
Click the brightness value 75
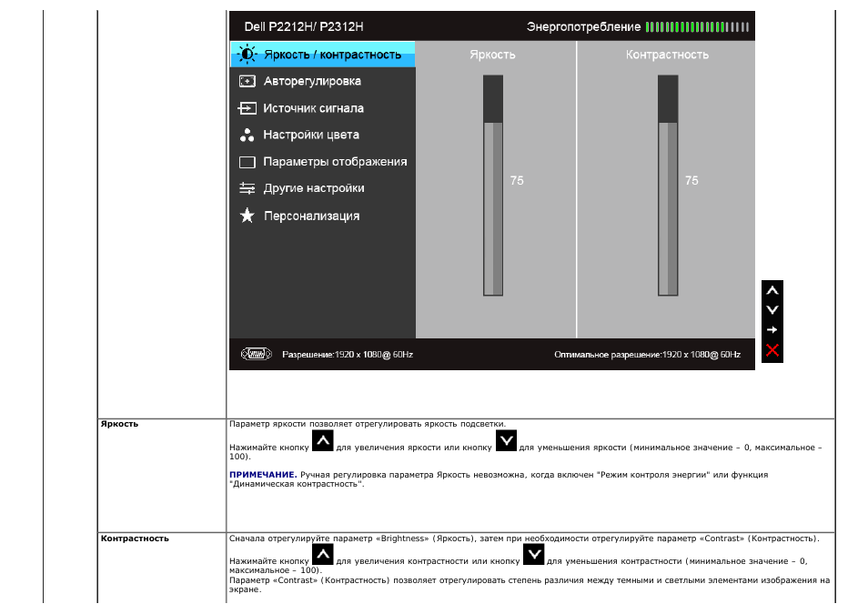coord(517,180)
